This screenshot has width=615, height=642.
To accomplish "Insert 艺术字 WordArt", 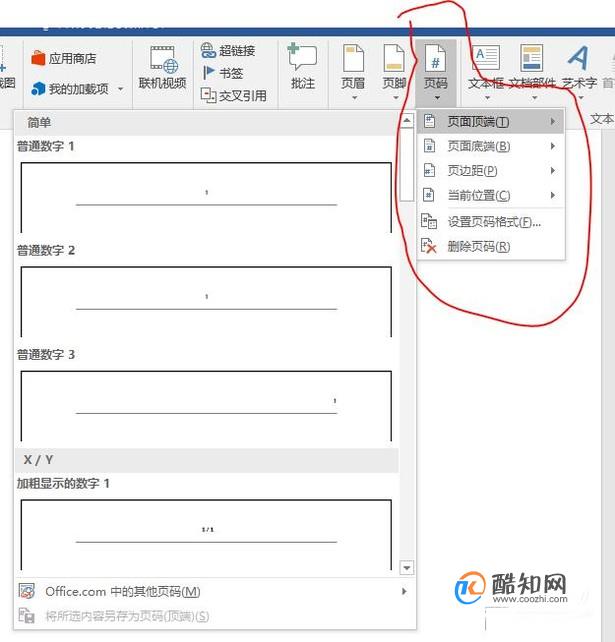I will (579, 72).
